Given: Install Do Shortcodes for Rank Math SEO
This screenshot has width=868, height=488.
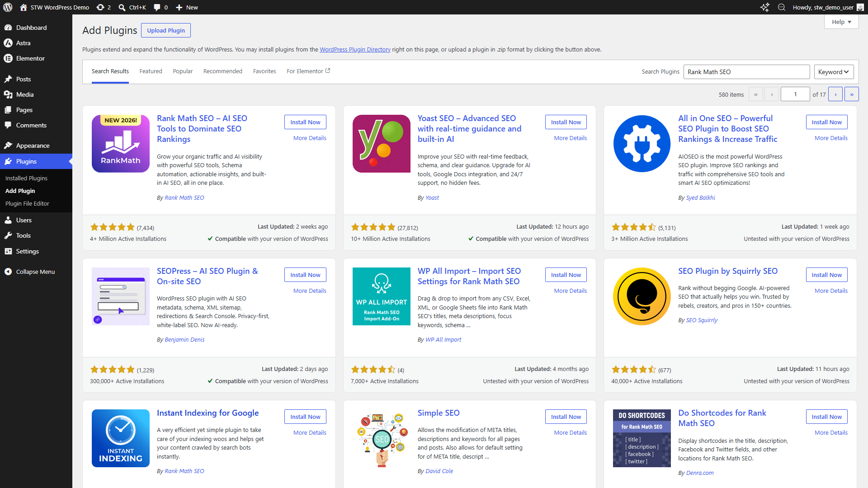Looking at the screenshot, I should pos(826,417).
